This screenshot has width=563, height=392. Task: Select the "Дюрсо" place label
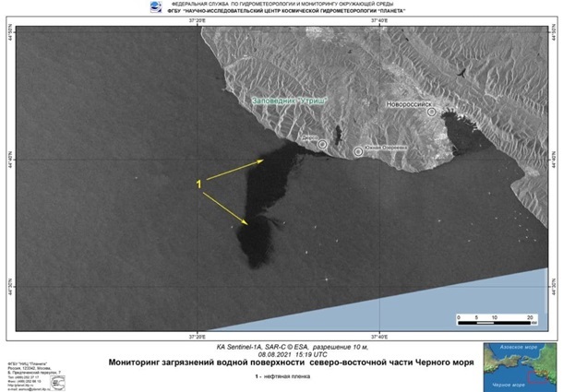pos(309,138)
